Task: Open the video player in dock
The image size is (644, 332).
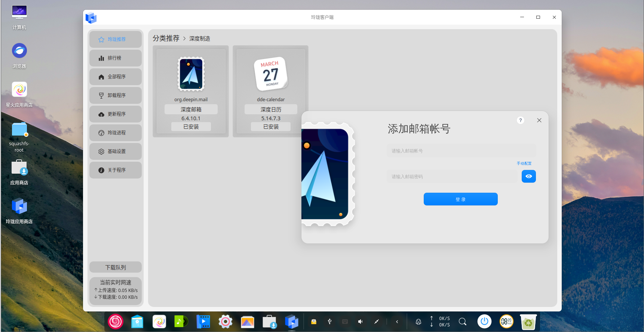Action: [x=203, y=322]
